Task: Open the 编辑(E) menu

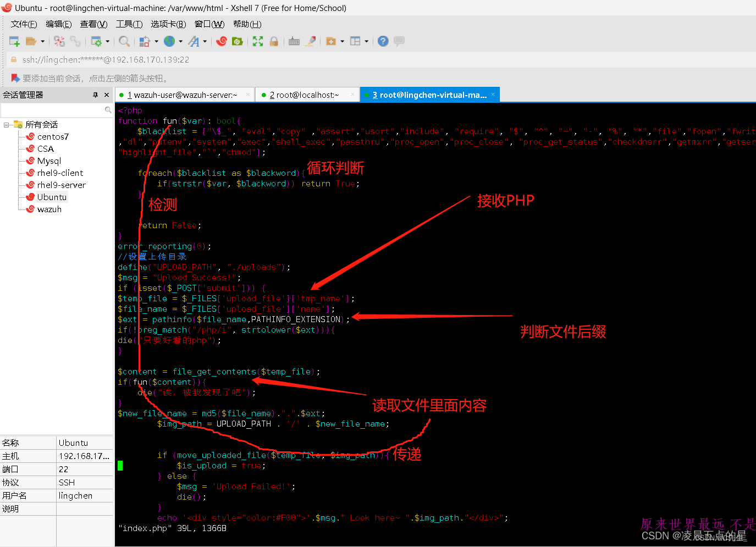Action: point(58,24)
